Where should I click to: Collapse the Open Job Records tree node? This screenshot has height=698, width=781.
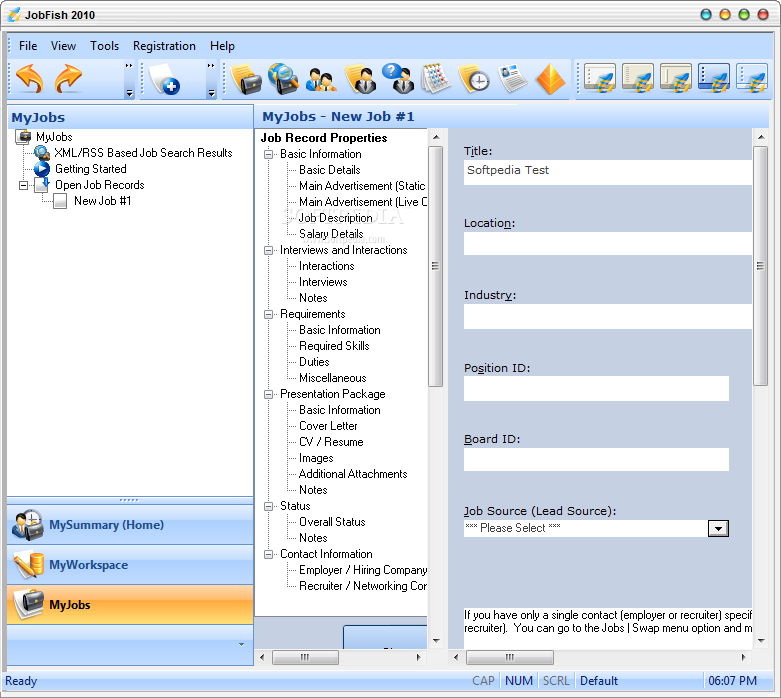tap(23, 185)
